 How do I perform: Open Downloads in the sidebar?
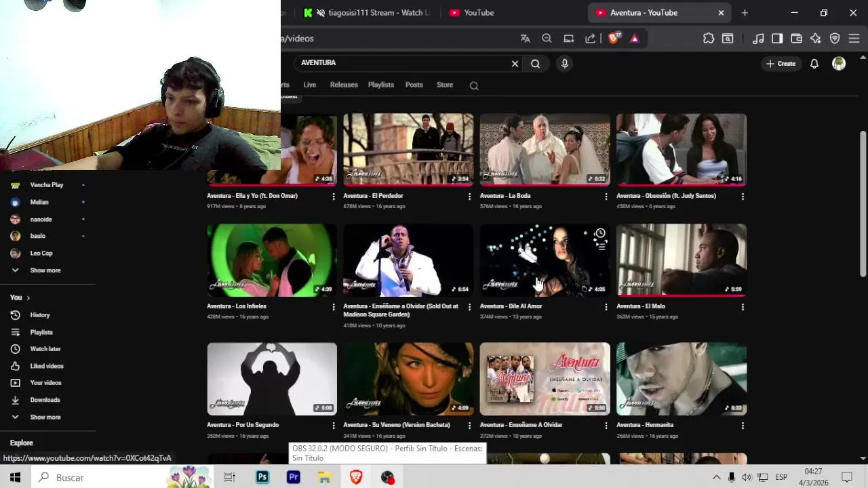(45, 400)
